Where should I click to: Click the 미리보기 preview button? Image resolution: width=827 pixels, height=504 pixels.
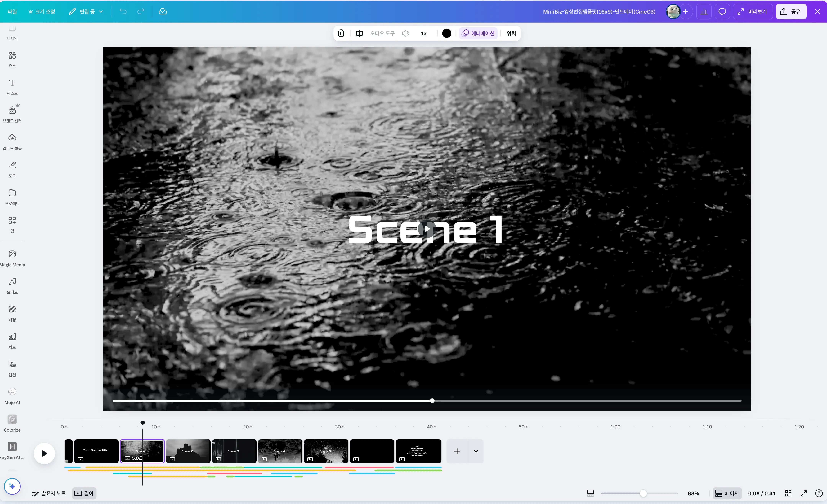pos(752,11)
